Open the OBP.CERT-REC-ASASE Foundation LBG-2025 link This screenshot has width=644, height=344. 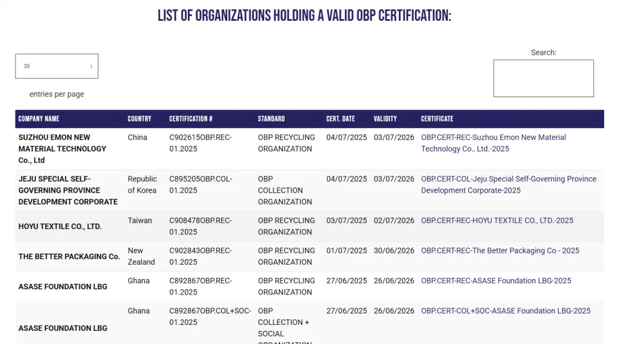[x=496, y=281]
